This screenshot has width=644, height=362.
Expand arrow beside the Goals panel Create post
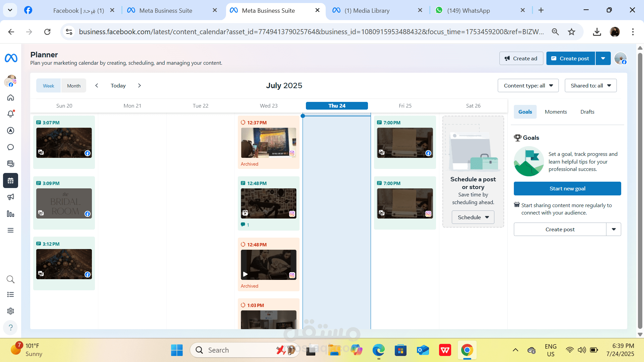tap(614, 229)
